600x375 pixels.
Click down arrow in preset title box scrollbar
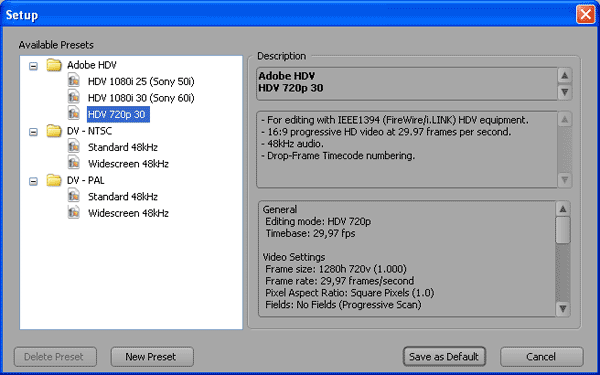coord(565,92)
